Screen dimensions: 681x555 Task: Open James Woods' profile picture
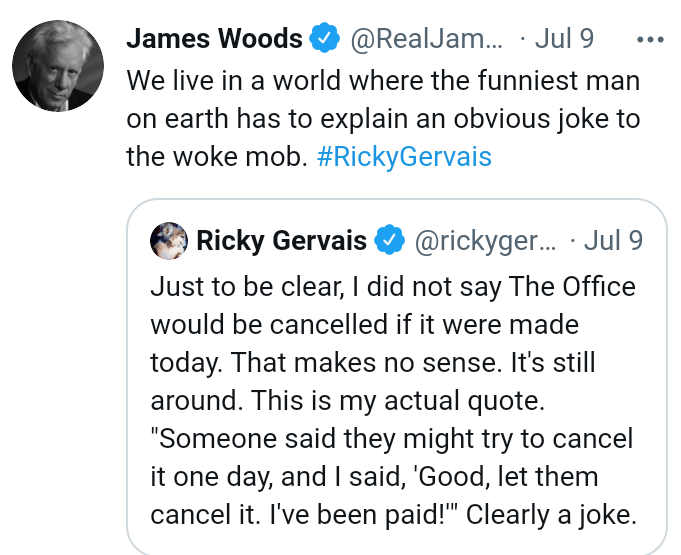click(x=58, y=65)
